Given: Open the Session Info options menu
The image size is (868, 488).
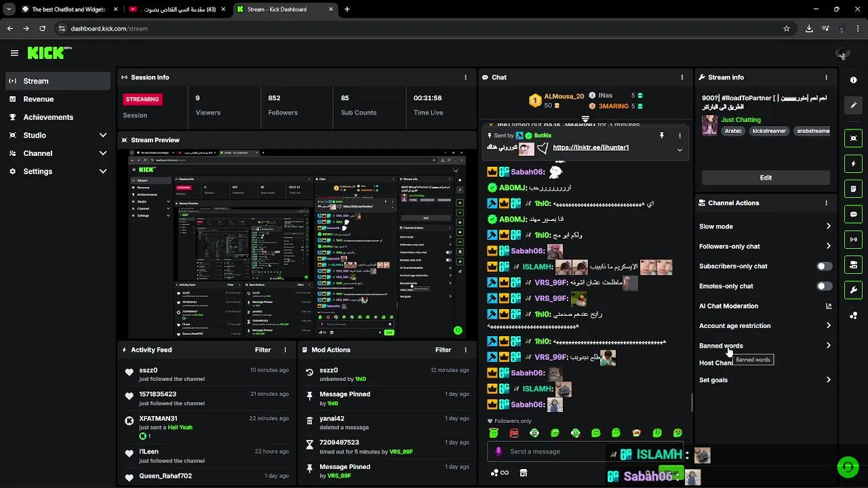Looking at the screenshot, I should pos(465,77).
